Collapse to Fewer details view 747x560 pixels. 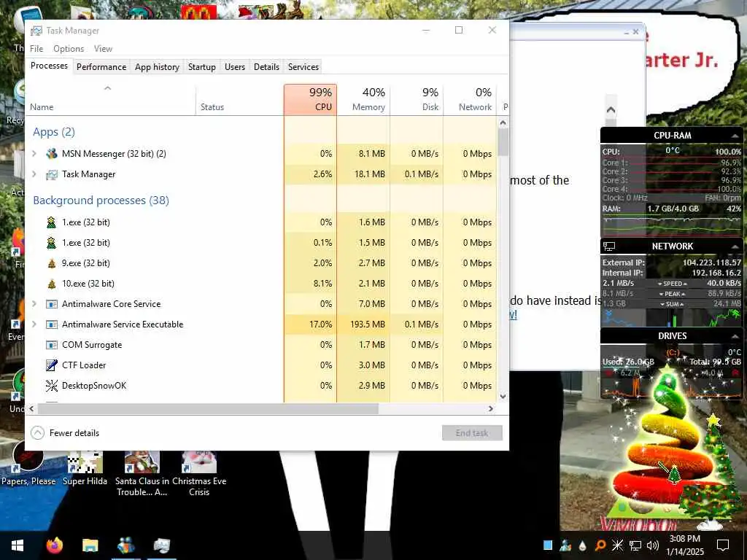point(65,433)
